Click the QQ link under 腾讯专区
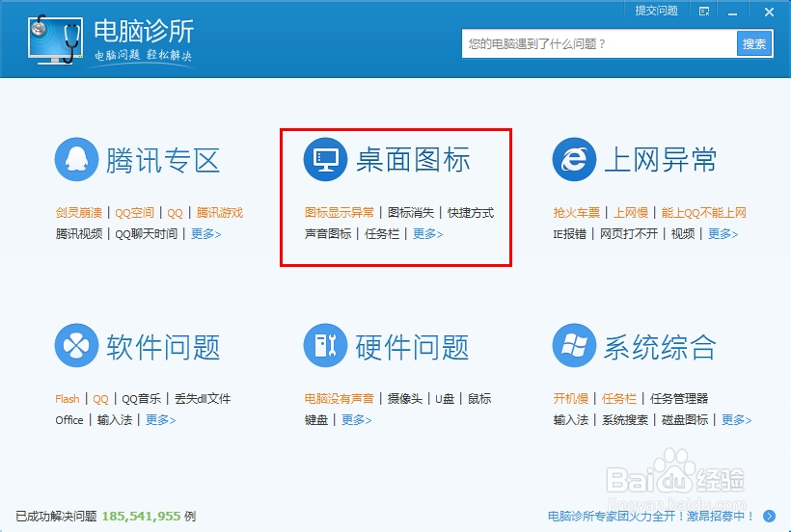The width and height of the screenshot is (791, 532). [x=175, y=213]
